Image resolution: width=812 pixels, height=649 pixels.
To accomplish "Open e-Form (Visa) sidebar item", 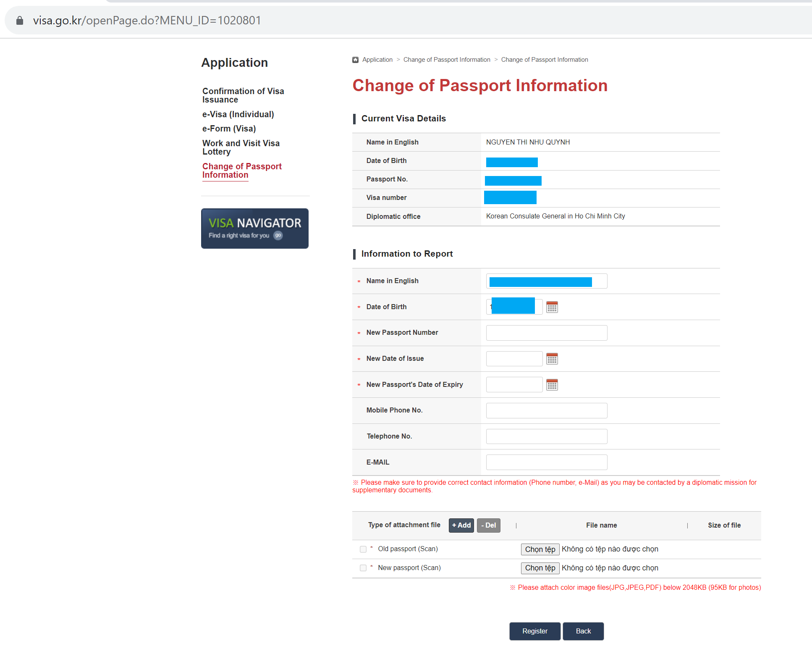I will click(x=229, y=129).
